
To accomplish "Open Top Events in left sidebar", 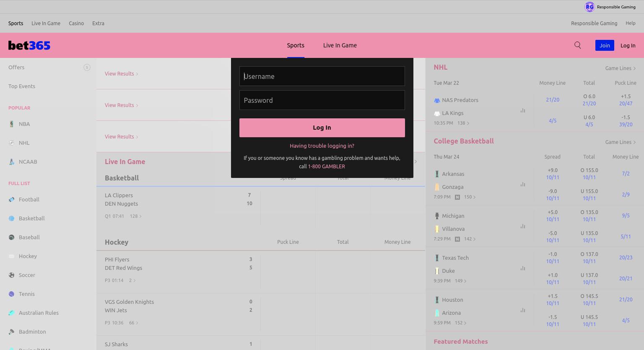I will point(22,86).
